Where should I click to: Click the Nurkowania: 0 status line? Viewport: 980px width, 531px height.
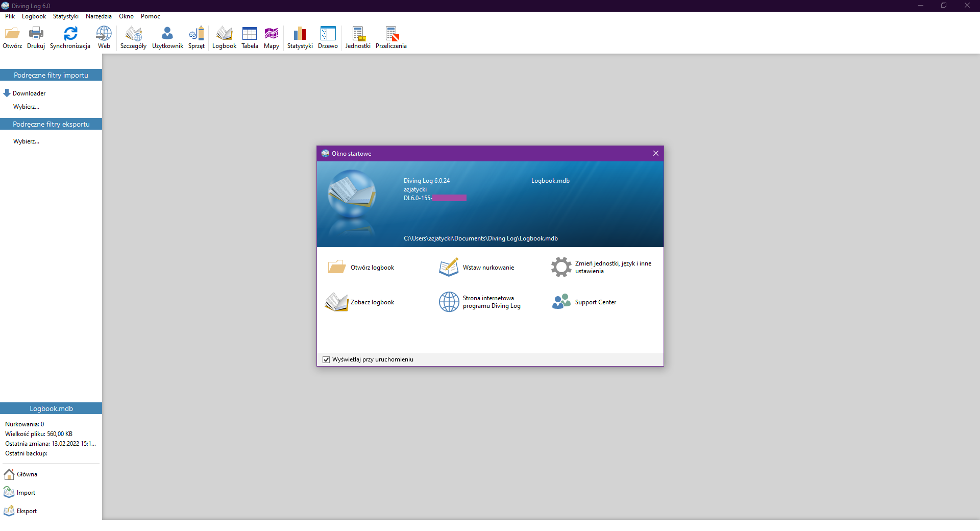(x=24, y=424)
